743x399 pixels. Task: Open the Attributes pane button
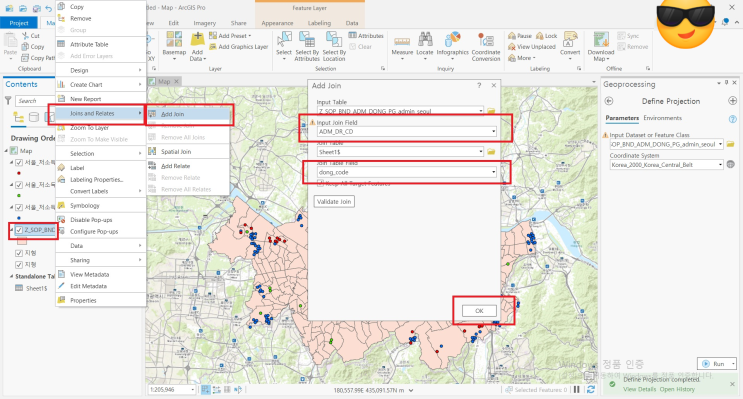(x=366, y=36)
